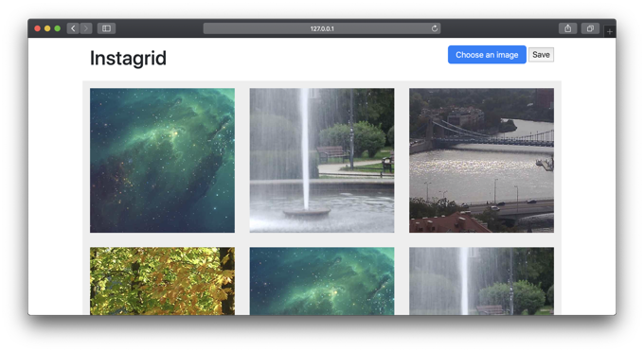Select the fountain image in bottom row
Screen dimensions: 644x352
(481, 281)
